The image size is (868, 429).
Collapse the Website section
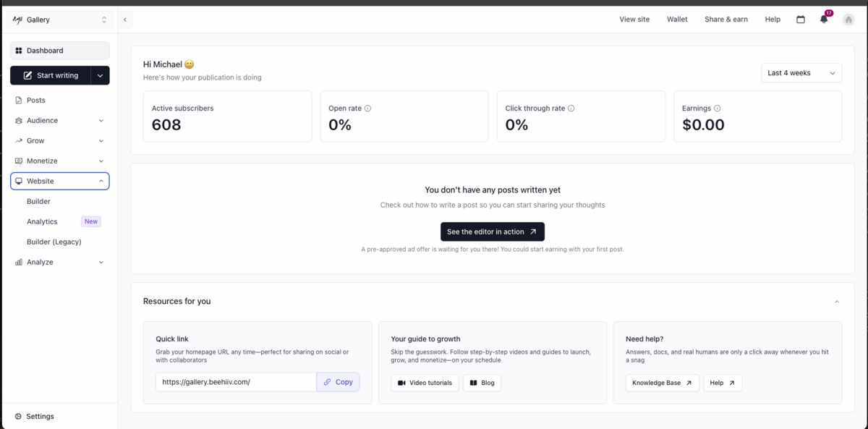coord(59,181)
